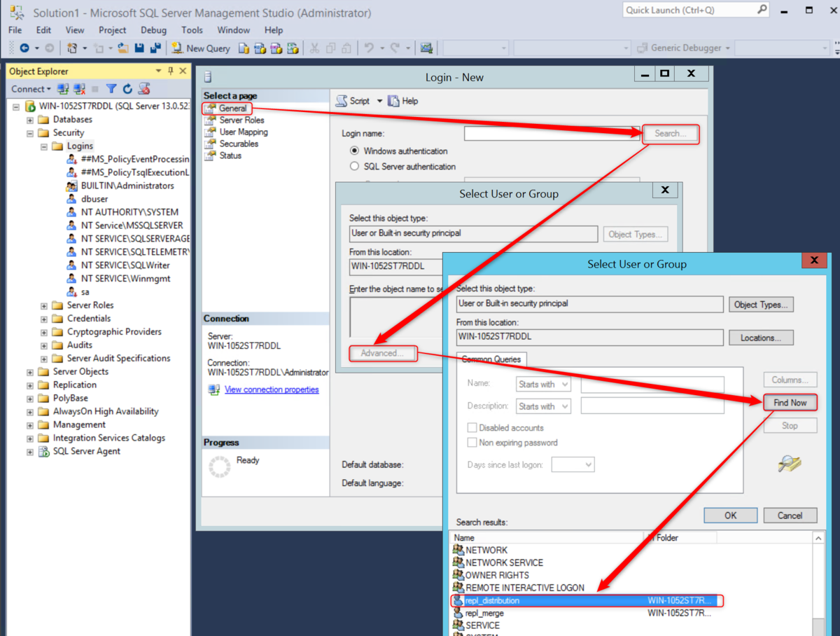The width and height of the screenshot is (840, 636).
Task: Click the Login name input field
Action: pos(551,133)
